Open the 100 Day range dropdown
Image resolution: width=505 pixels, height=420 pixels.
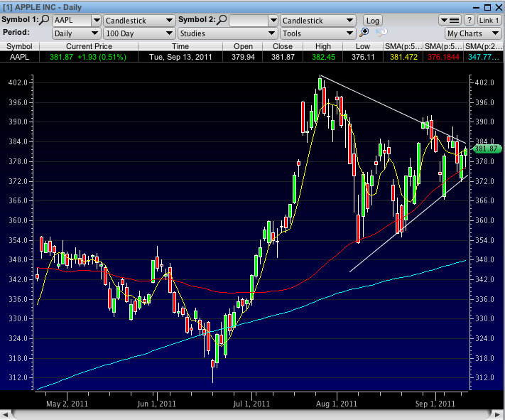[x=138, y=33]
